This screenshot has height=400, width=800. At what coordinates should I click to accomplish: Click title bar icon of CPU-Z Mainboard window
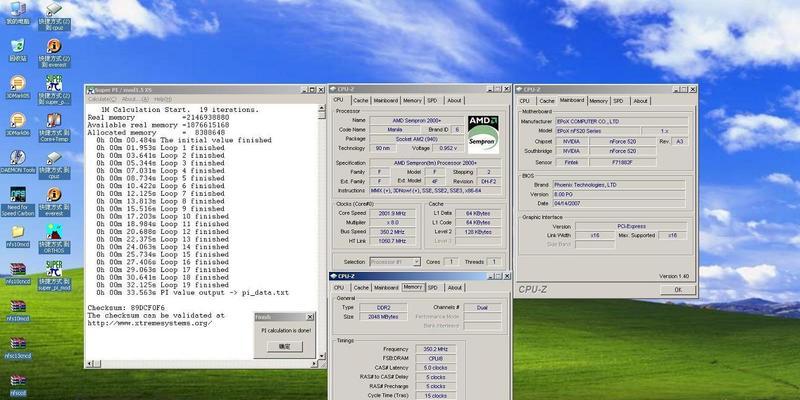point(520,90)
